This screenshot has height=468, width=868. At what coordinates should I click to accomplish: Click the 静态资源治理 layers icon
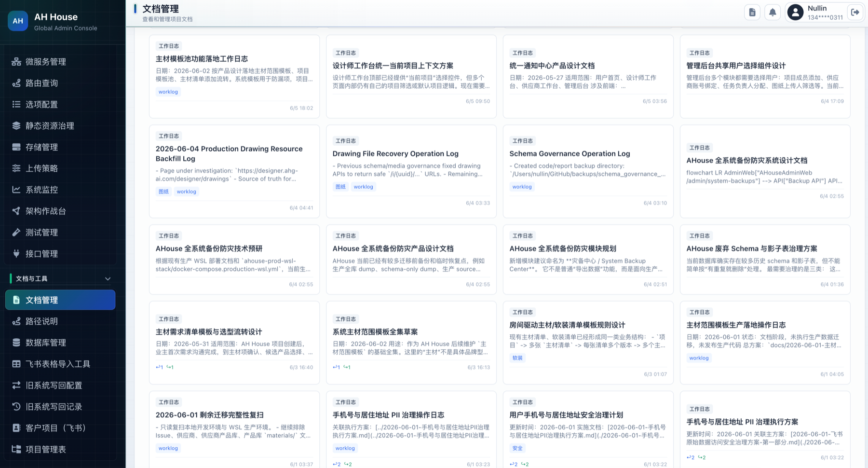click(16, 125)
